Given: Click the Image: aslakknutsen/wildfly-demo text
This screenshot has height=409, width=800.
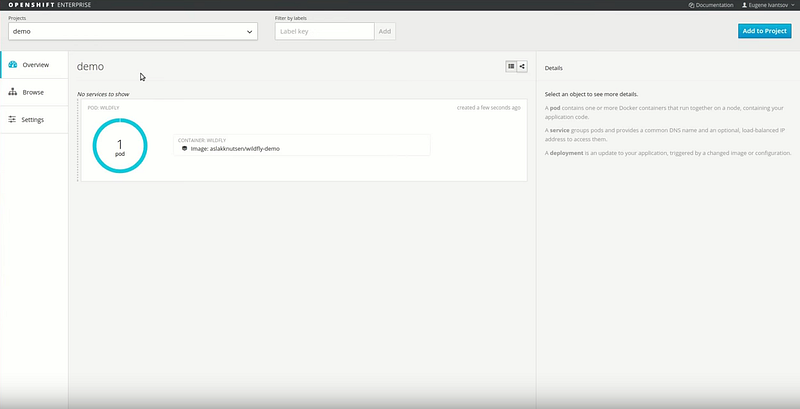Looking at the screenshot, I should pos(235,149).
